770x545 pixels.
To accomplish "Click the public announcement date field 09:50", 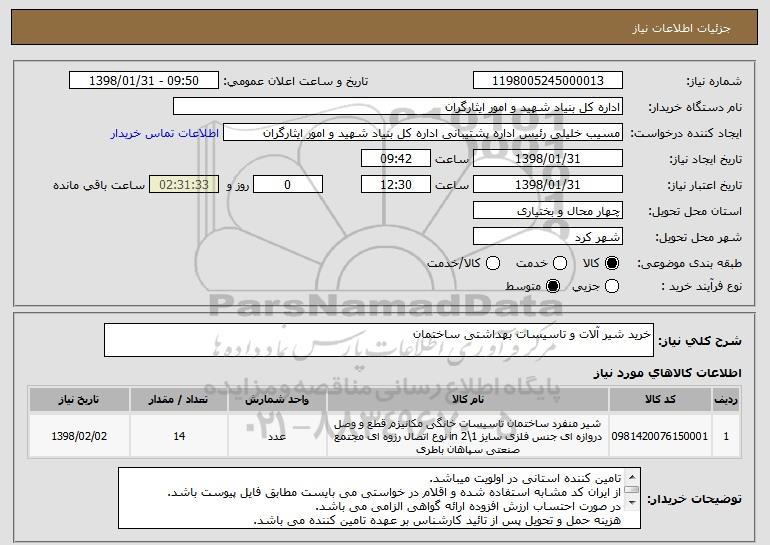I will tap(144, 81).
